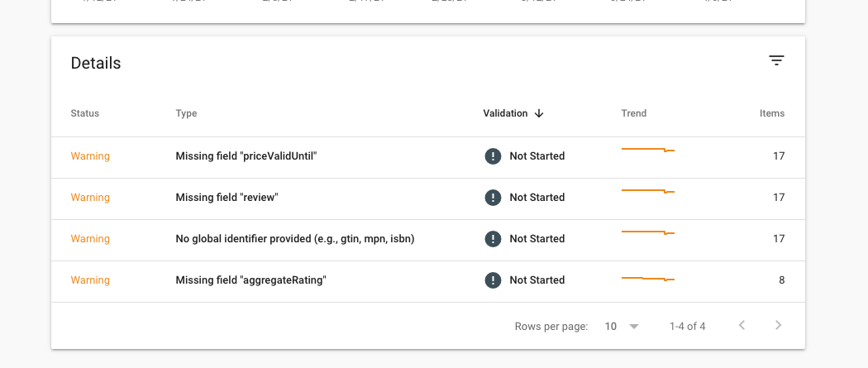Expand the Rows per page dropdown arrow
868x368 pixels.
point(634,327)
